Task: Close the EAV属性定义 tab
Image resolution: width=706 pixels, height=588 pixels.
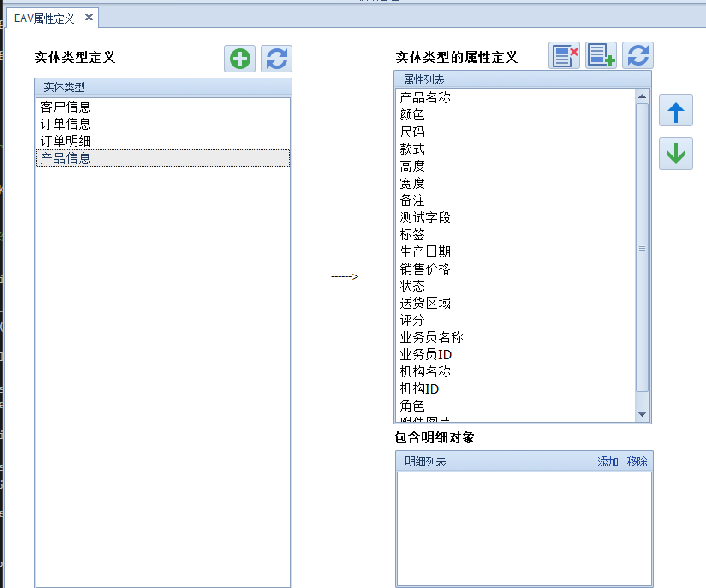Action: click(89, 17)
